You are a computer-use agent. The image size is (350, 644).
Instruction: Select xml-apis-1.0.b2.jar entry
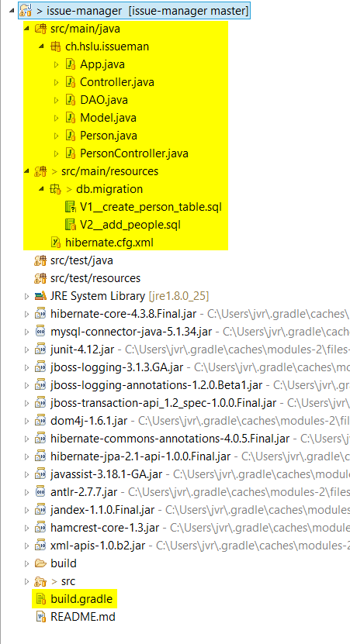98,546
